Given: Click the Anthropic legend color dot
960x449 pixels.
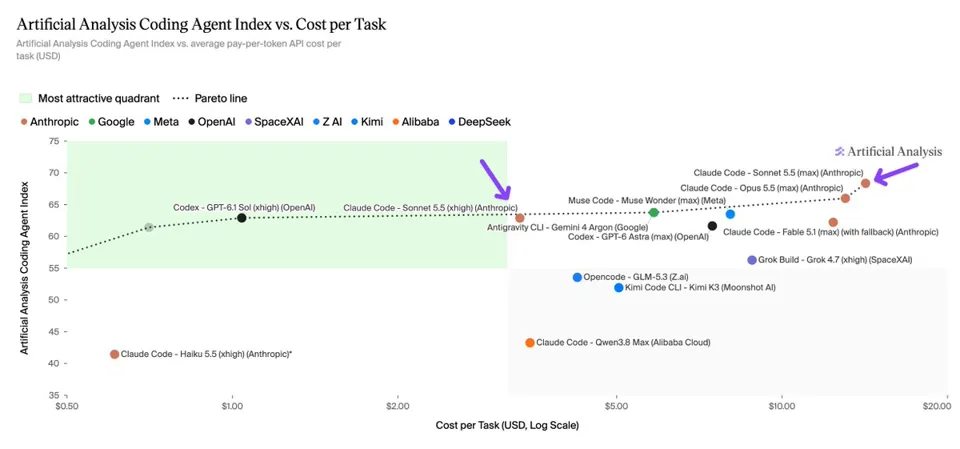Looking at the screenshot, I should tap(23, 122).
